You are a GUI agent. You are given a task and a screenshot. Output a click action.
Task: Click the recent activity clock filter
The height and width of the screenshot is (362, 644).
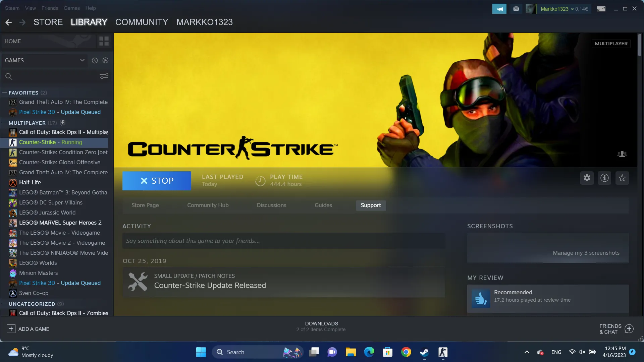tap(95, 60)
